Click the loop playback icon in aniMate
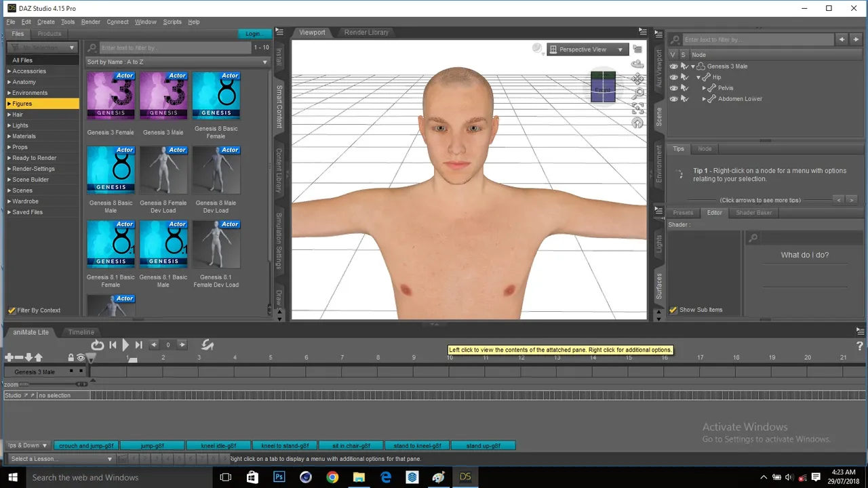Screen dimensions: 868x488 click(x=98, y=345)
